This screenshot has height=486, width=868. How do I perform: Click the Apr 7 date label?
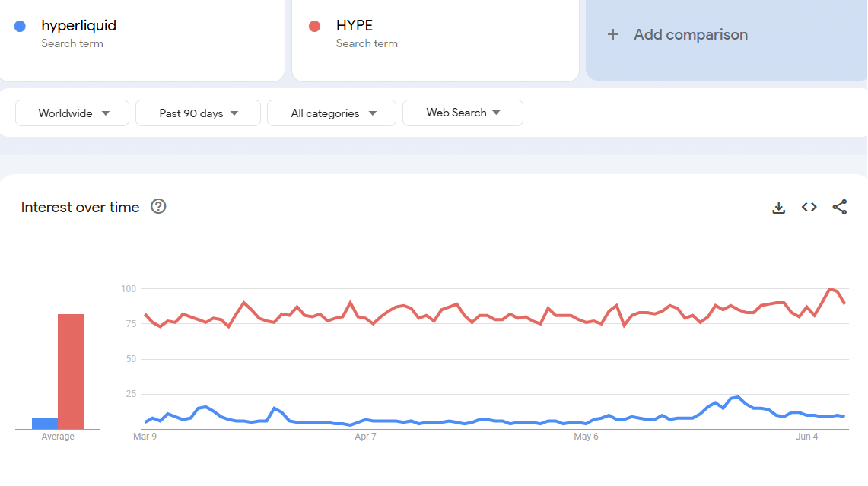366,437
